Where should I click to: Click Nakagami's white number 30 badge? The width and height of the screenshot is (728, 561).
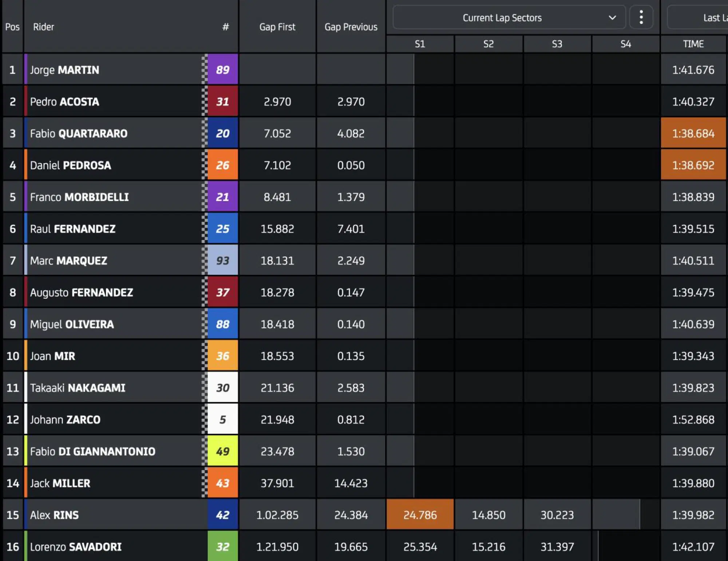click(x=222, y=388)
